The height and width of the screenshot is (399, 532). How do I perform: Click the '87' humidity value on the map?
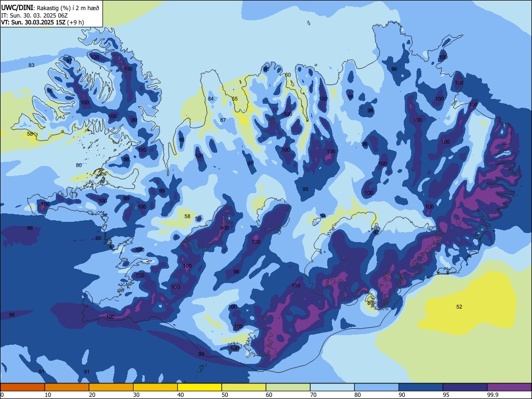(223, 120)
